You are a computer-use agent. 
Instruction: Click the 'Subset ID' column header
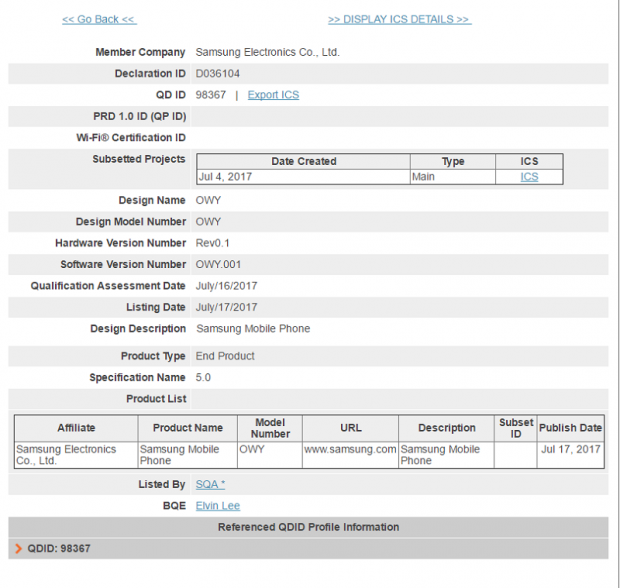tap(516, 428)
